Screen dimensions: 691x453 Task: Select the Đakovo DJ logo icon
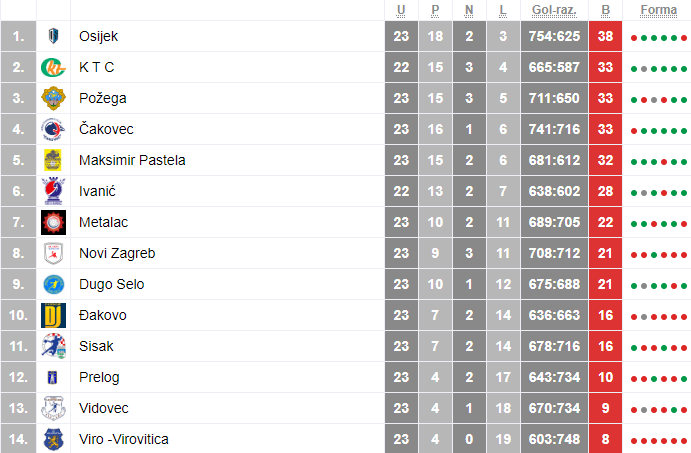pos(53,315)
